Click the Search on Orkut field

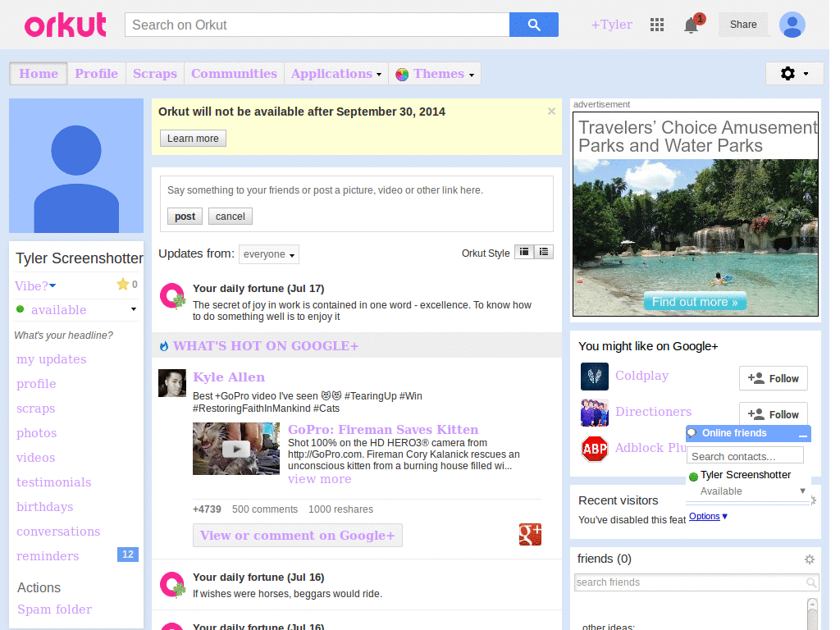tap(317, 25)
